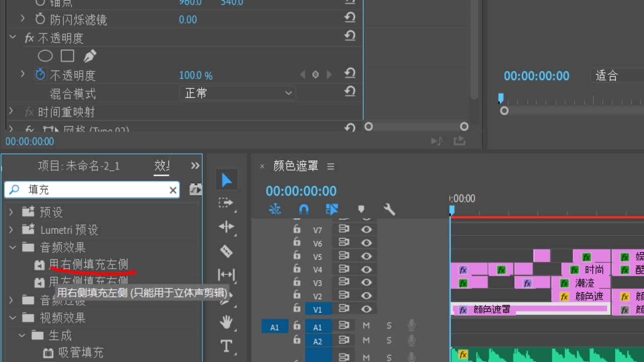The image size is (644, 362).
Task: Hide track V7 with eye icon
Action: [x=366, y=229]
